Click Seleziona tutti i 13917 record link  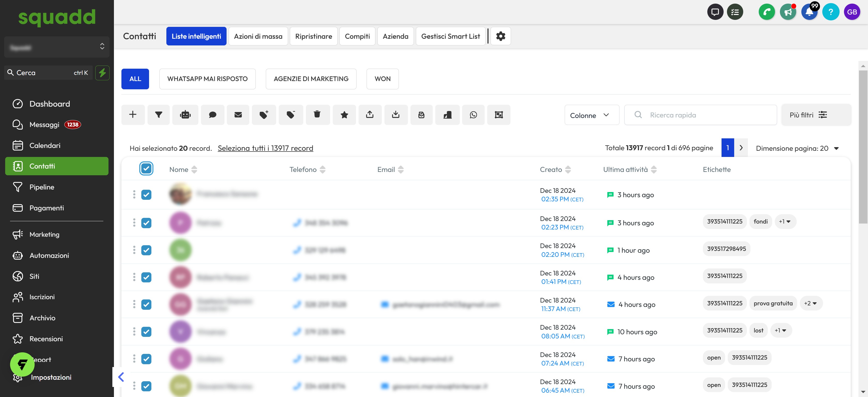[x=265, y=148]
